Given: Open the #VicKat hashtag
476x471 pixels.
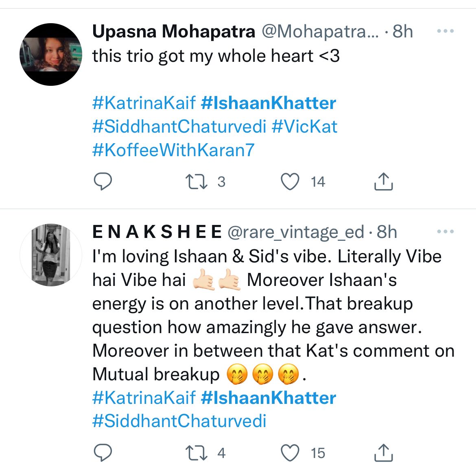Looking at the screenshot, I should tap(304, 126).
